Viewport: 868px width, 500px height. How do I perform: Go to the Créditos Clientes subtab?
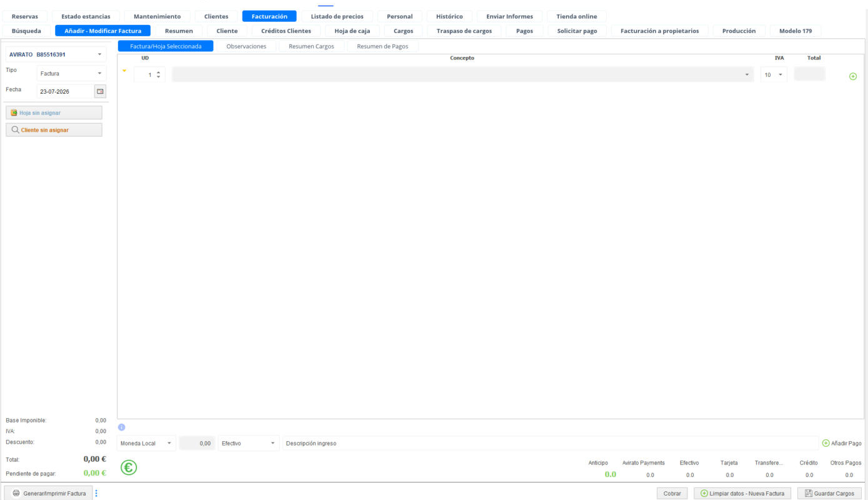click(x=286, y=31)
